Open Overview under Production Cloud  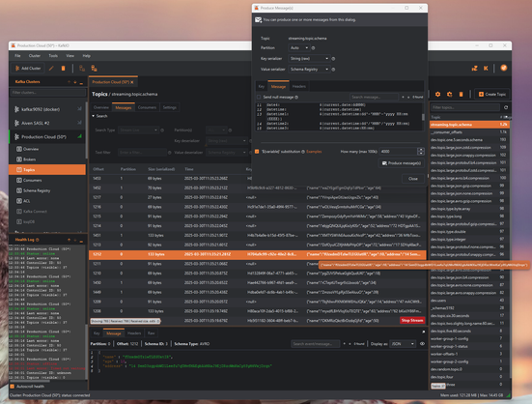tap(31, 149)
